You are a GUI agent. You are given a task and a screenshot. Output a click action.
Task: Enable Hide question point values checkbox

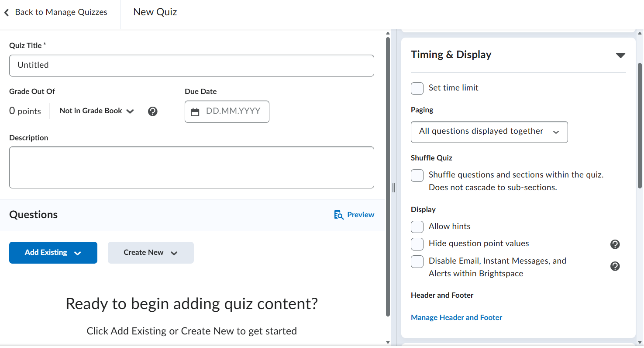click(x=417, y=244)
